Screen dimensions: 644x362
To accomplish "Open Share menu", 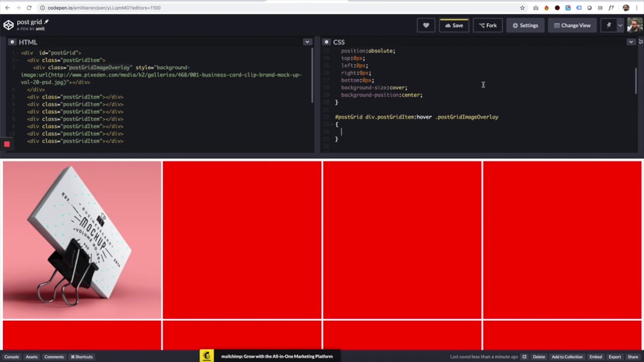I will point(633,356).
